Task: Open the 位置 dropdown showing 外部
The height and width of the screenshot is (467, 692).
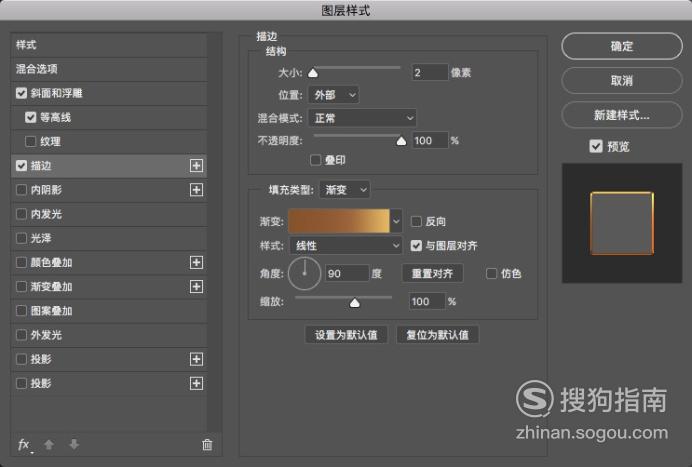Action: [x=334, y=95]
